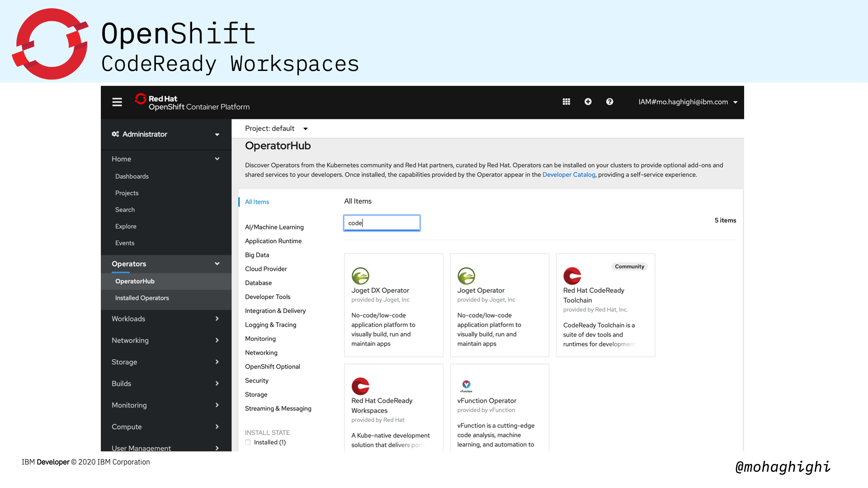The width and height of the screenshot is (868, 488).
Task: Expand the User Management section
Action: 166,447
